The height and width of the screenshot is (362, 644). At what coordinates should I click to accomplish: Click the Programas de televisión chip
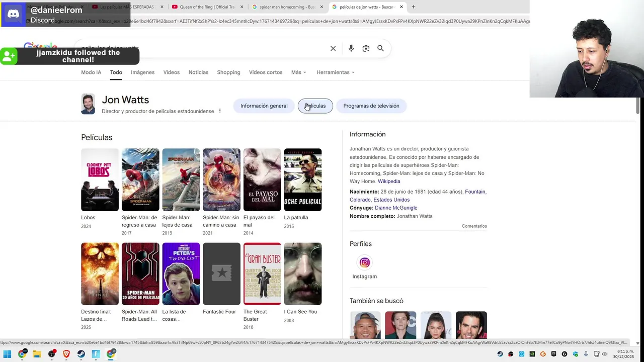point(371,106)
